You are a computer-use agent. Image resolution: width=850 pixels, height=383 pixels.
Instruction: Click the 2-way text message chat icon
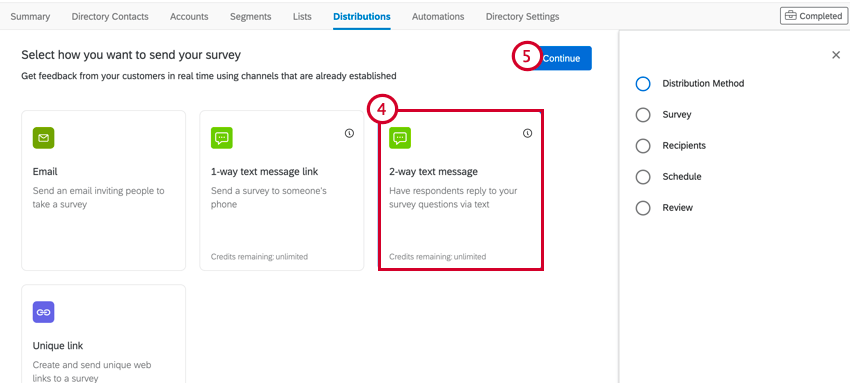(x=400, y=138)
